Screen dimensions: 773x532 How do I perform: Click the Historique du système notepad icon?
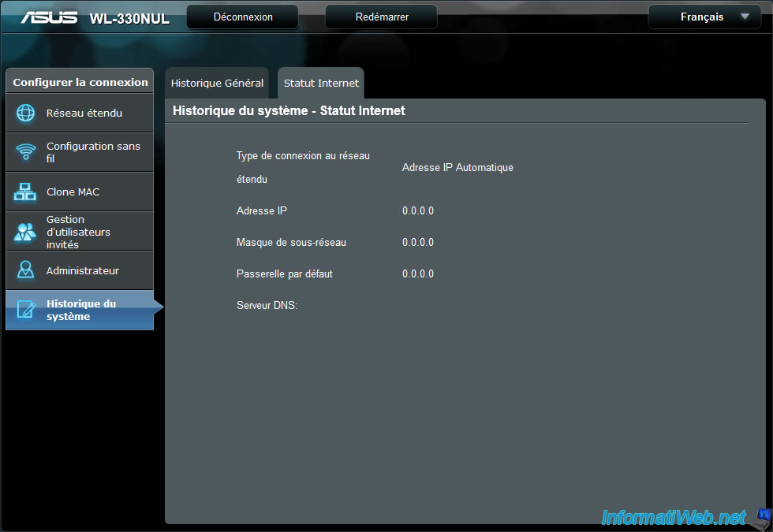click(x=26, y=310)
